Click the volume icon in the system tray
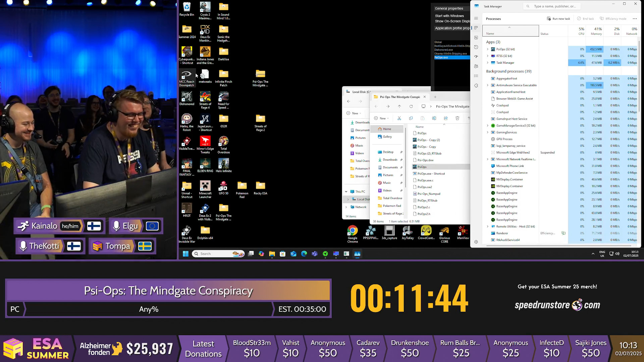 pos(617,254)
